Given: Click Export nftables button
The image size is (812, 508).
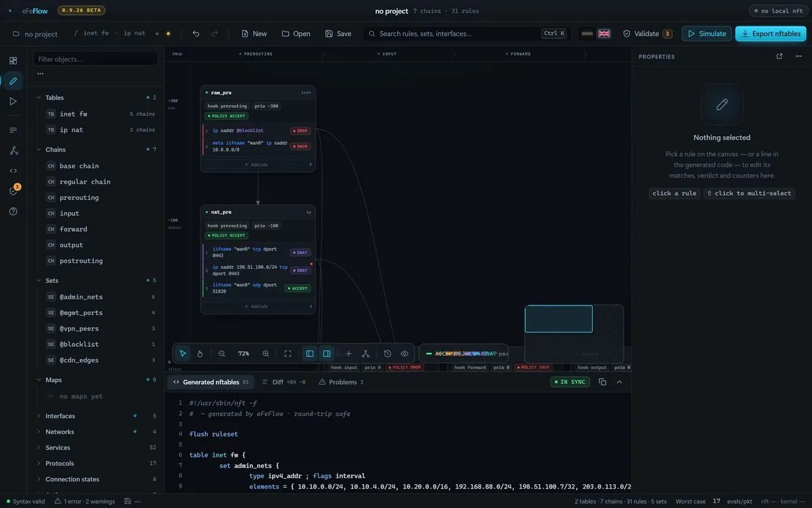Looking at the screenshot, I should pos(771,34).
